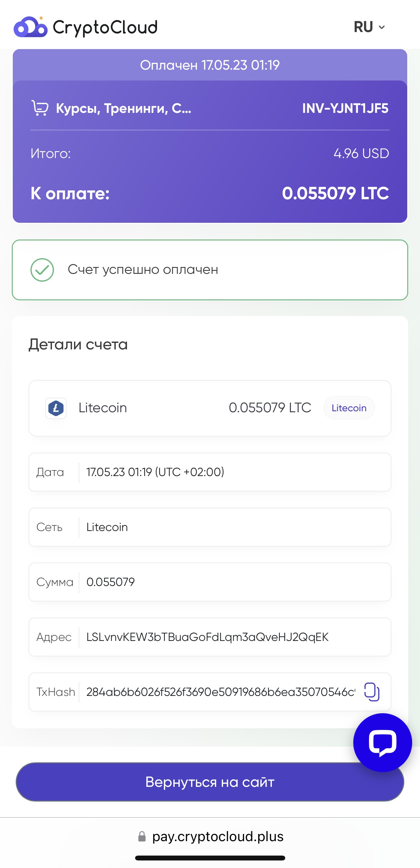Expand the RU language dropdown
The height and width of the screenshot is (868, 420).
tap(370, 27)
